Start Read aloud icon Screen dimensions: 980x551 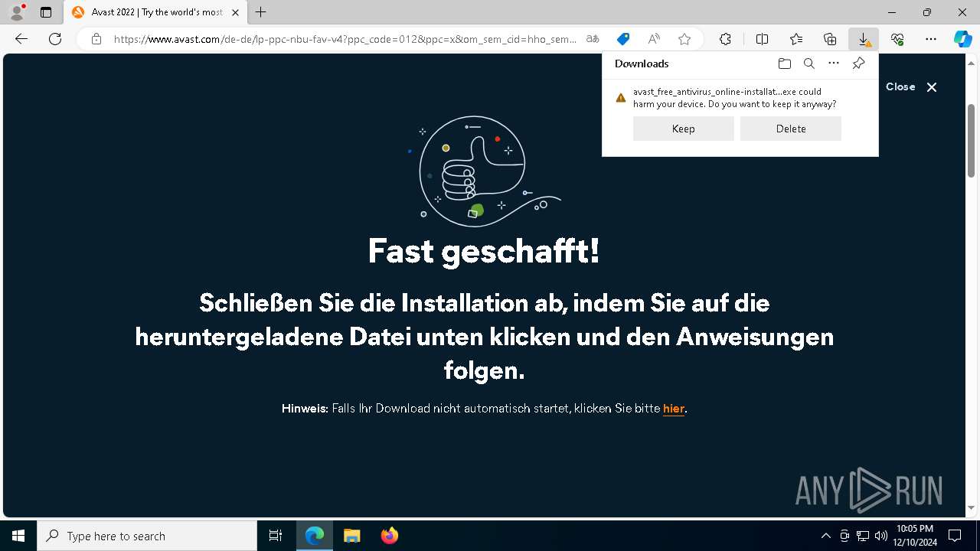point(654,39)
